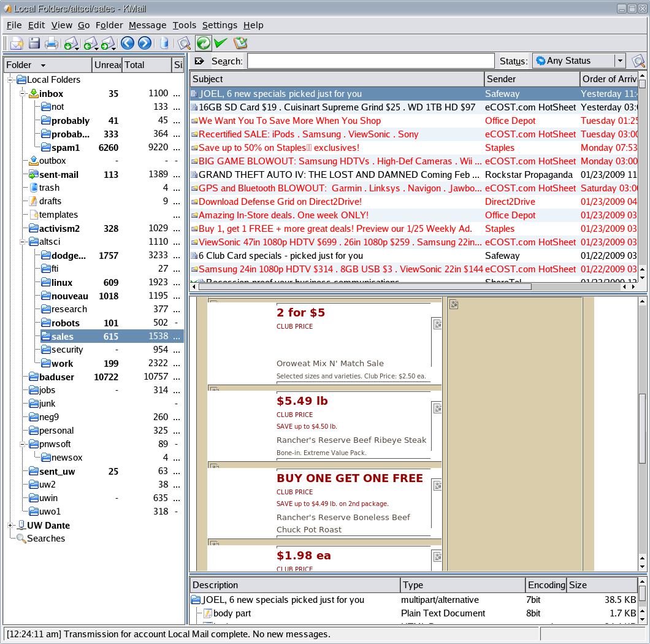
Task: Click into the Search text field
Action: pos(370,61)
